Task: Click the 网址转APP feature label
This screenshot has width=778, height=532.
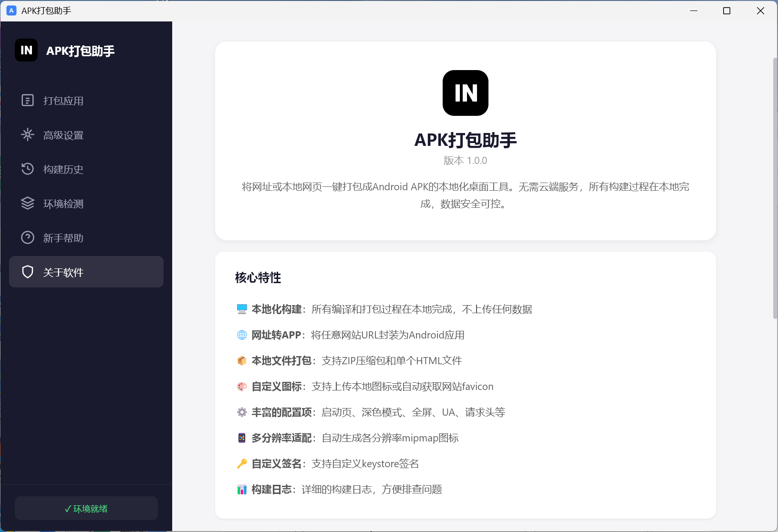Action: point(276,335)
